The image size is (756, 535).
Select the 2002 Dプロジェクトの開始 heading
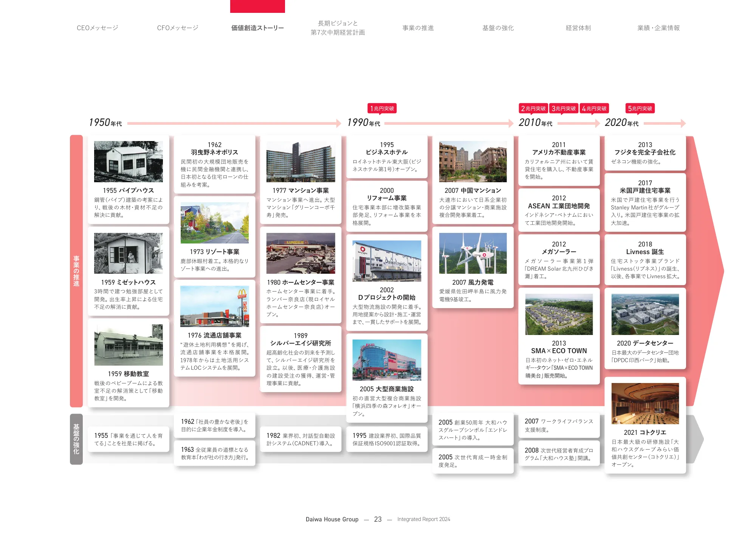point(387,294)
